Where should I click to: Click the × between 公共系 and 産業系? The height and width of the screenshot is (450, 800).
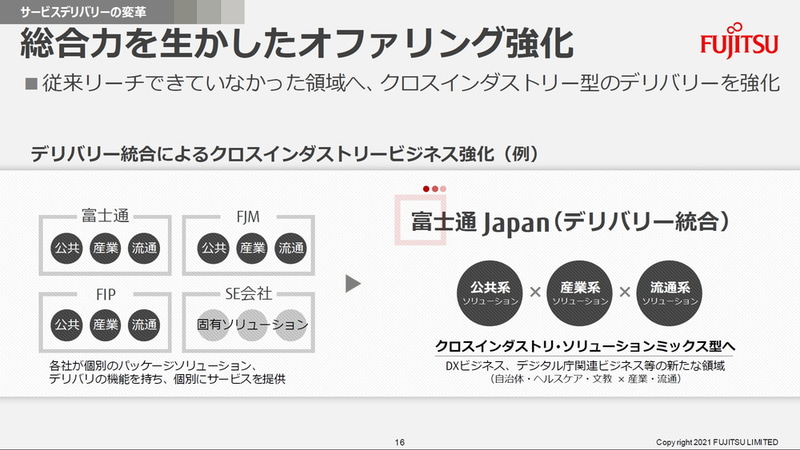(x=535, y=292)
